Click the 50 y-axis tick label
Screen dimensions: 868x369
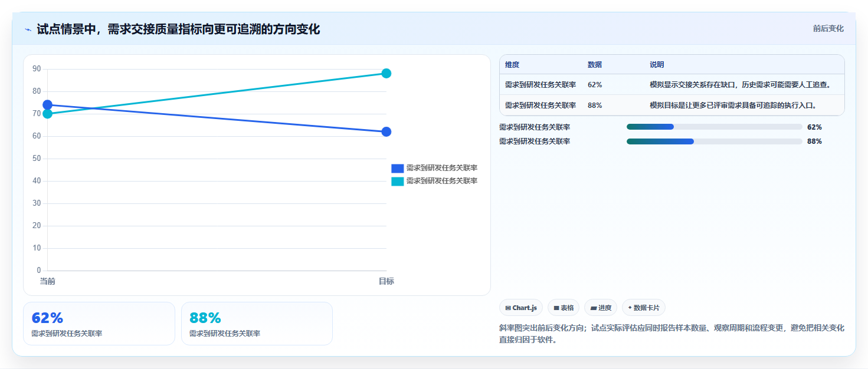37,159
